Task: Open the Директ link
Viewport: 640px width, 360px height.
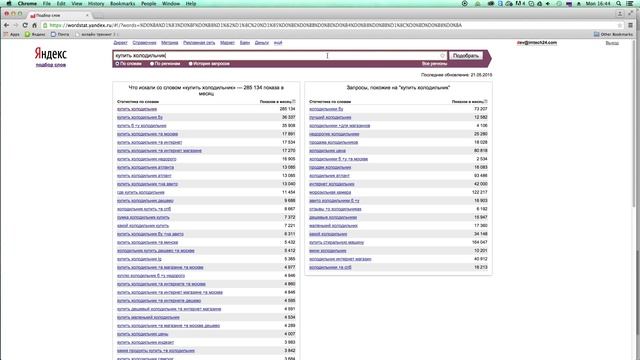Action: [120, 43]
